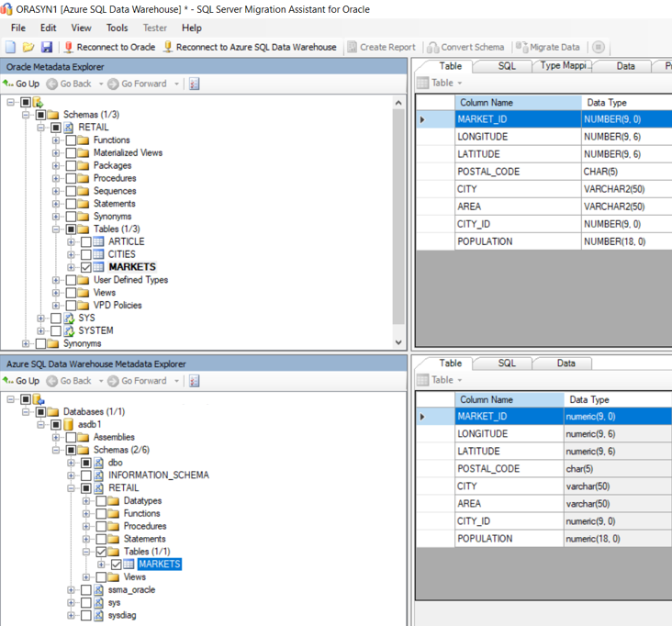672x626 pixels.
Task: Click the SYSTEM schema icon in Oracle tree
Action: (69, 330)
